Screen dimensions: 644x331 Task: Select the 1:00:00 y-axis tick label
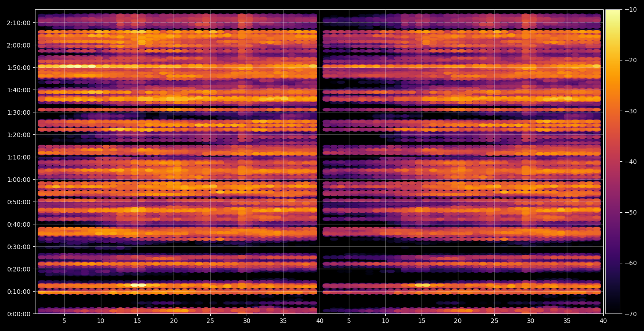pyautogui.click(x=19, y=179)
